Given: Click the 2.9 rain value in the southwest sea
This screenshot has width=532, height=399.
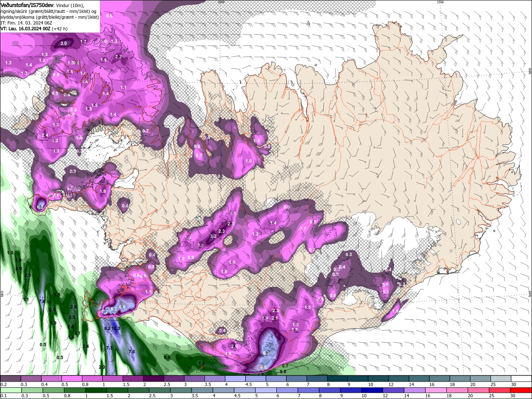Looking at the screenshot, I should point(52,310).
